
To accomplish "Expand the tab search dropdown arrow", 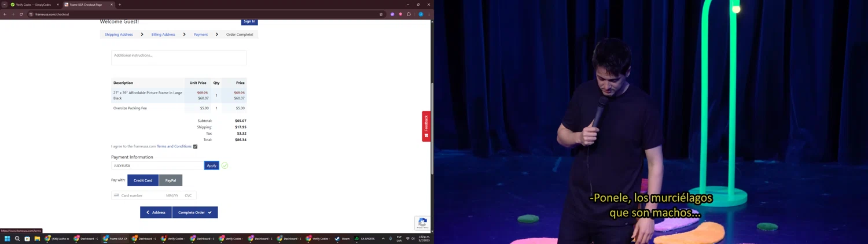I will click(5, 5).
